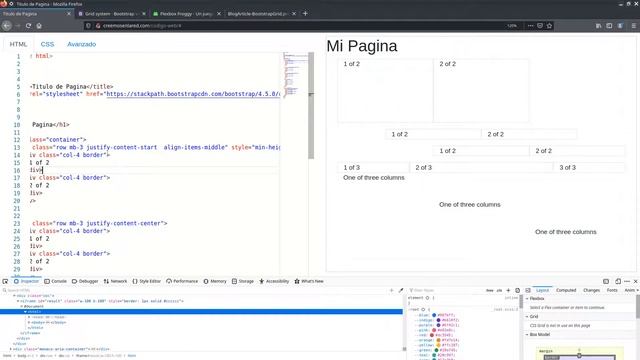
Task: Click the browser Back arrow button
Action: (7, 26)
